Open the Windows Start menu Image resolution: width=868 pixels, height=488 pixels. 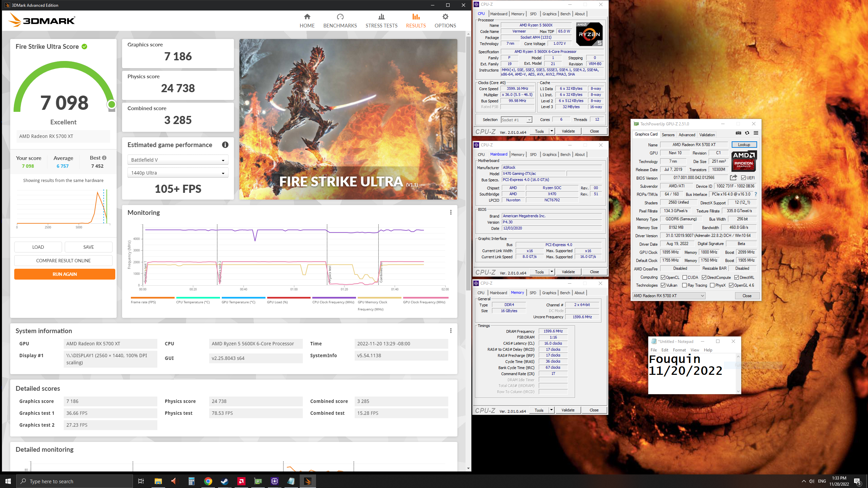pos(8,481)
